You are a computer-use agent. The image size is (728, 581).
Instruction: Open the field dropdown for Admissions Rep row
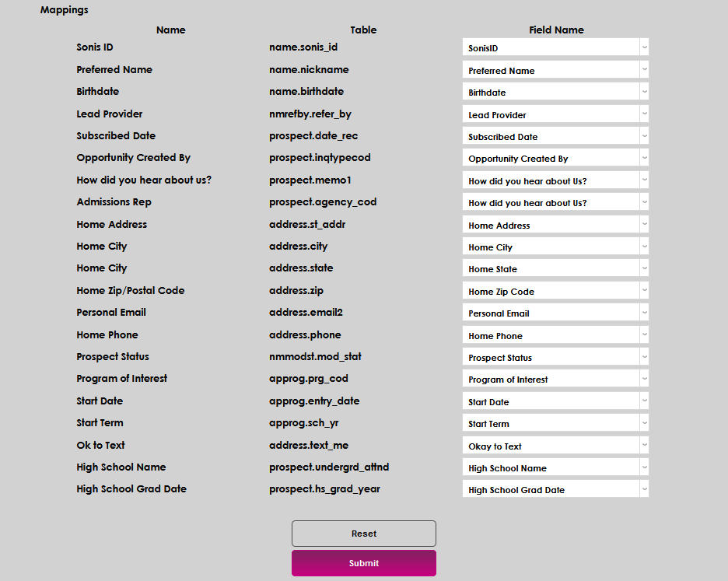555,202
